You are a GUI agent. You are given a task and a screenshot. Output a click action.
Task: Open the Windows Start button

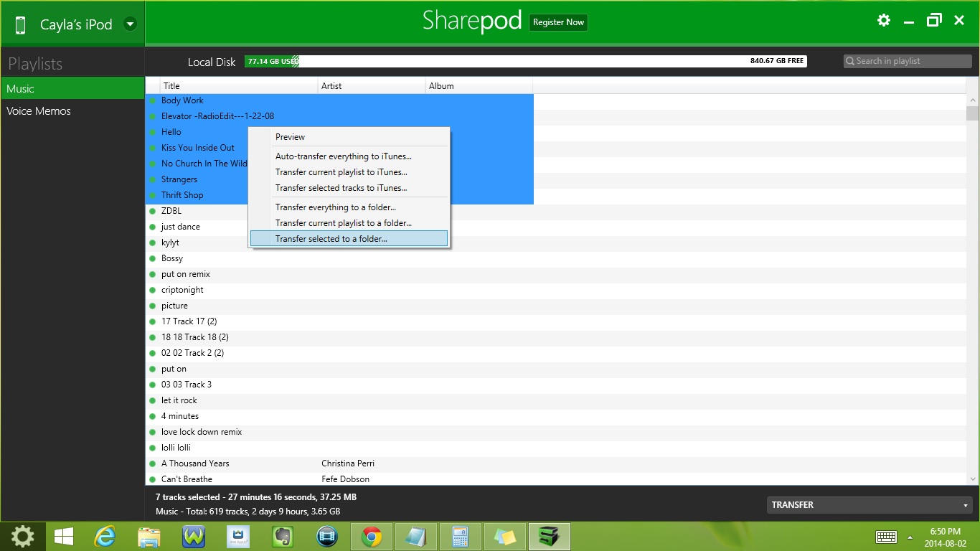64,537
